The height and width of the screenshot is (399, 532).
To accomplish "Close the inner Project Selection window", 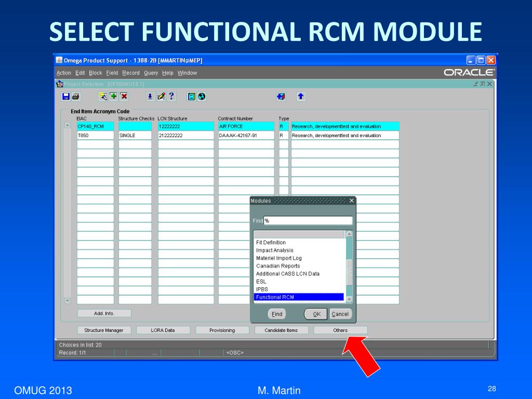I will coord(489,84).
